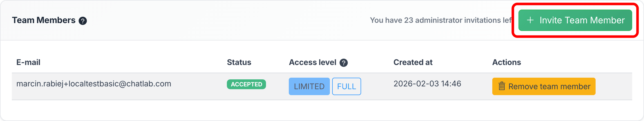This screenshot has height=121, width=644.
Task: Click the 2026-02-03 14:46 creation date
Action: point(427,84)
